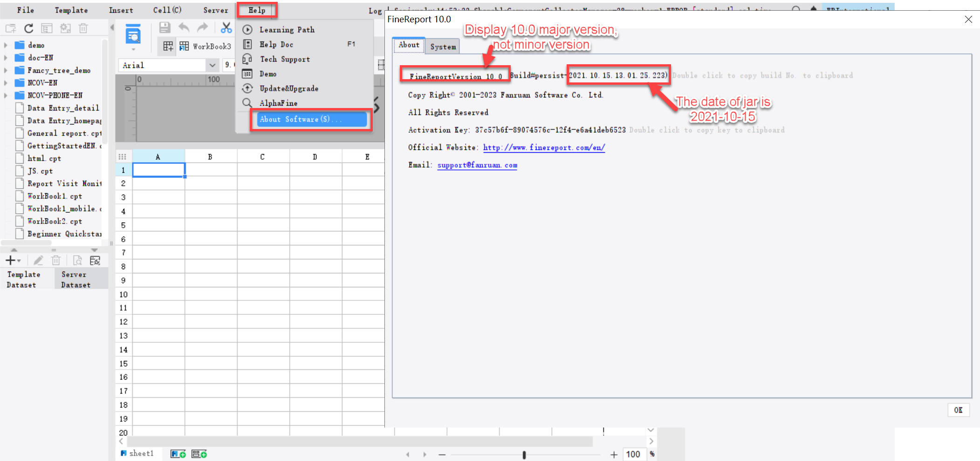Click the zoom slider handle
980x461 pixels.
point(524,454)
